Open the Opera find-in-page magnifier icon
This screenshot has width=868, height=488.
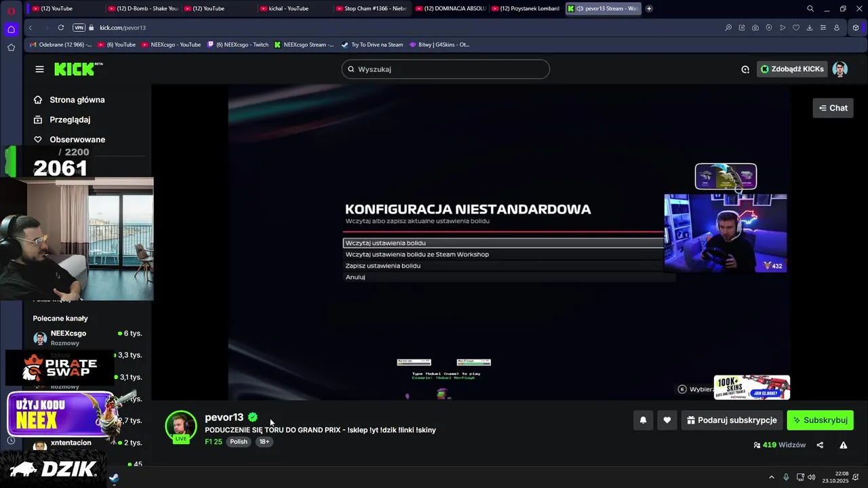(728, 28)
